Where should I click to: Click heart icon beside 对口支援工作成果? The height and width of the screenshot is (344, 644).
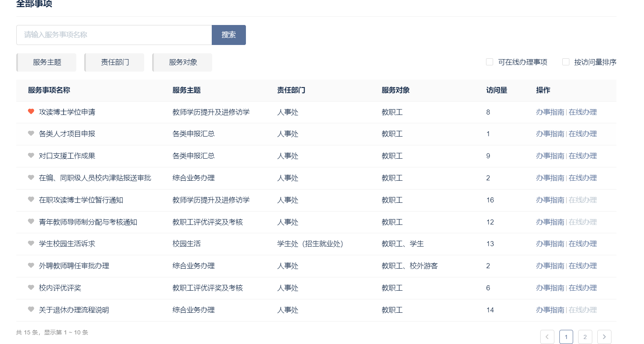pos(31,156)
